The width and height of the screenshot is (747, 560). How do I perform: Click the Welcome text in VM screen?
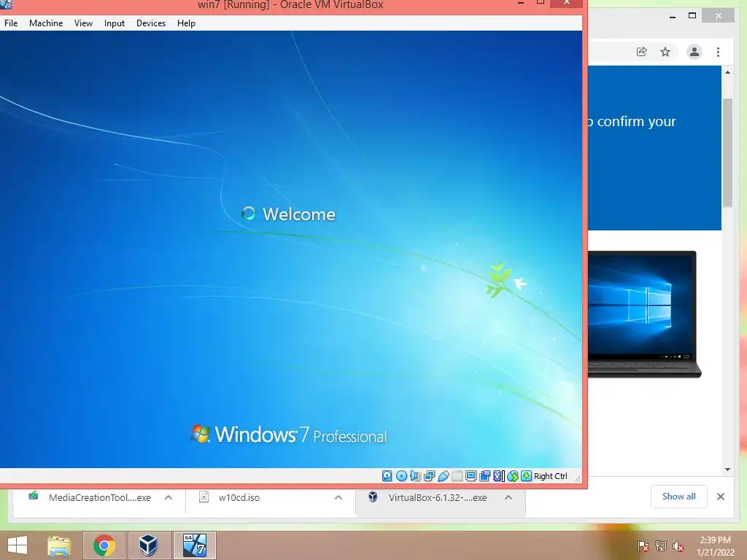(298, 214)
